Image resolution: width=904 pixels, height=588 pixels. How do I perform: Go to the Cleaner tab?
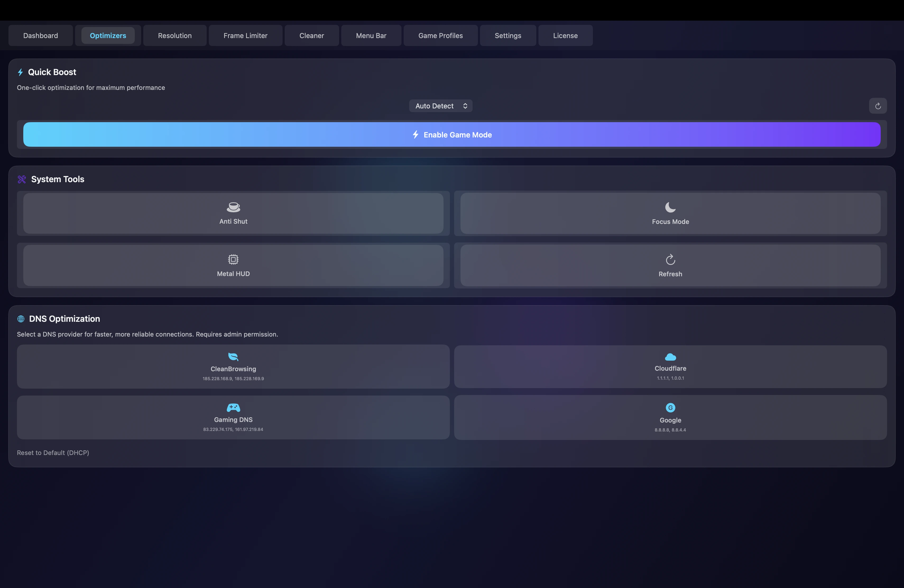tap(311, 35)
